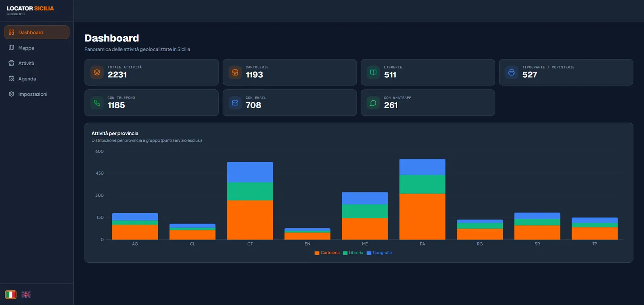
Task: Click the orange segment of TP bar
Action: click(x=595, y=234)
